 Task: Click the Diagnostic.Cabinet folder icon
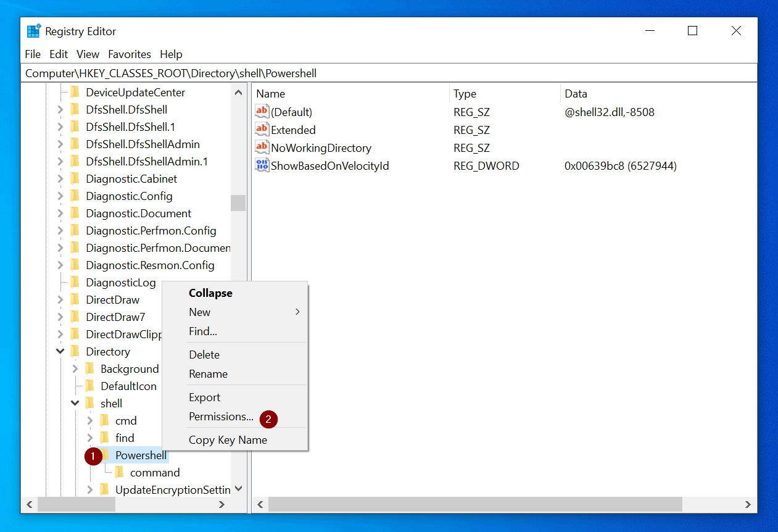point(75,178)
